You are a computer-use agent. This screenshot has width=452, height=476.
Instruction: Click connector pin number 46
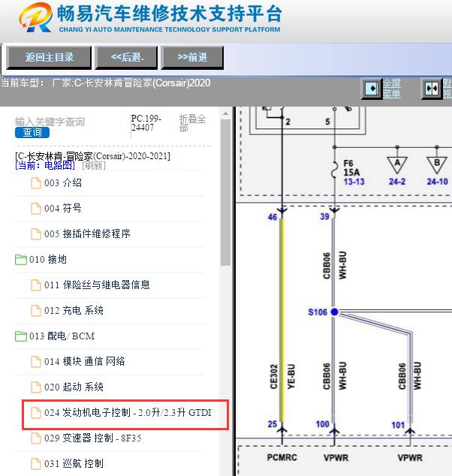click(x=273, y=217)
